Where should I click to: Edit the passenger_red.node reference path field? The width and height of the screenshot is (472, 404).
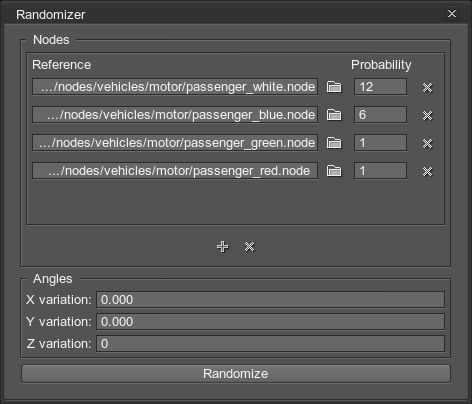coord(175,171)
